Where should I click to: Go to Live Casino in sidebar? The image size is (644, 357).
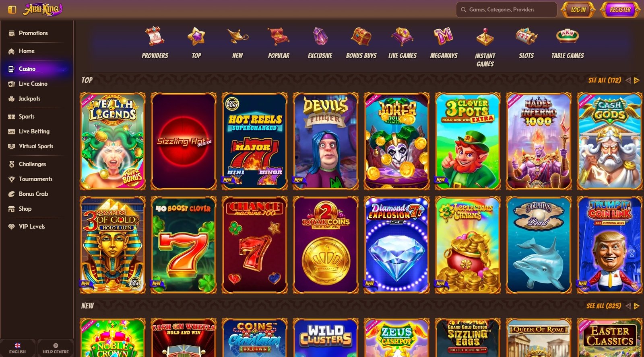[x=33, y=84]
